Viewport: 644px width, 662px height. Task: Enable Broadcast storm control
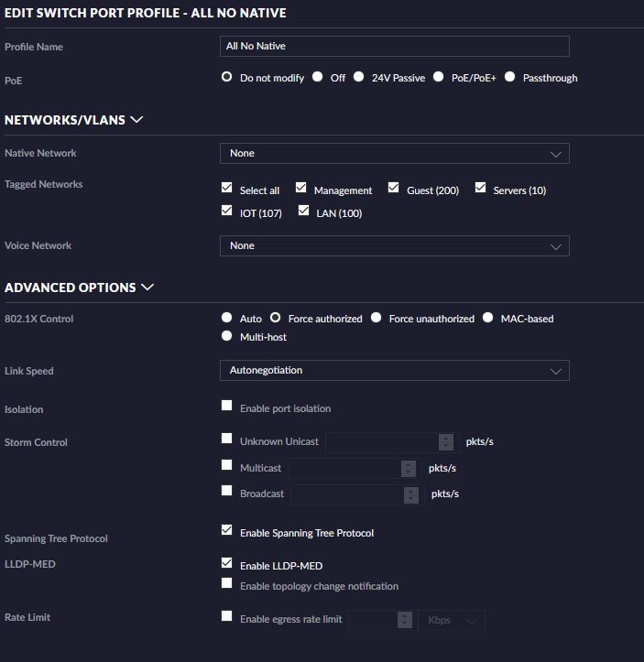227,491
